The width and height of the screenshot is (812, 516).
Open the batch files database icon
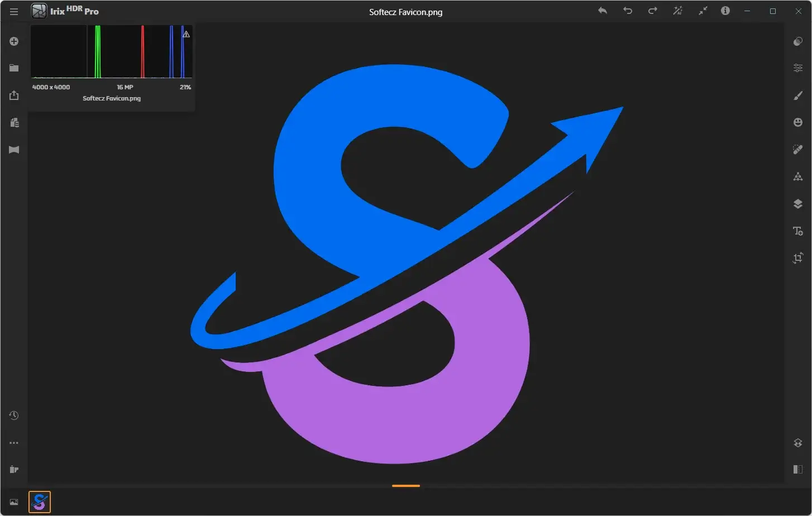[x=14, y=123]
